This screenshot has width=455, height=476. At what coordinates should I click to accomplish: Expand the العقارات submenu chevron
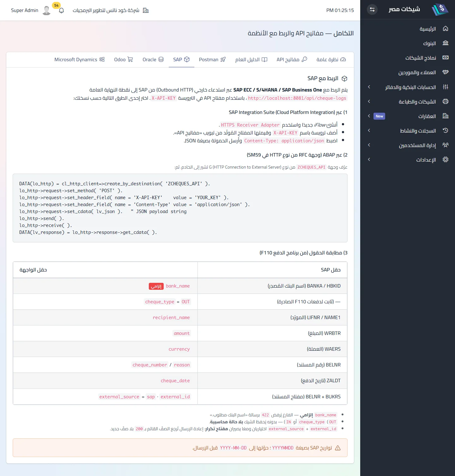click(x=369, y=116)
